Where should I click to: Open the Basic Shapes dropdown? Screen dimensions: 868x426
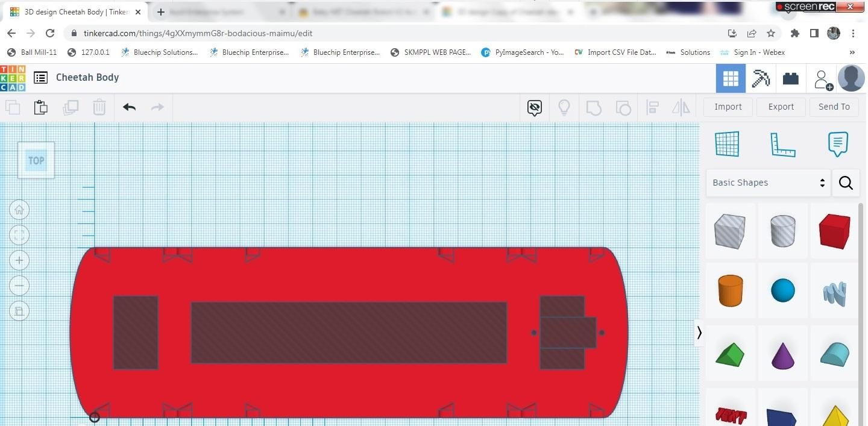768,183
